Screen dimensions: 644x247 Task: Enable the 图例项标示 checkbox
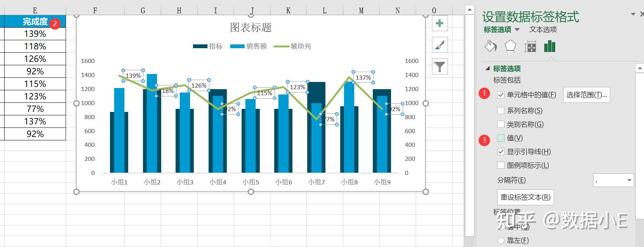click(501, 165)
